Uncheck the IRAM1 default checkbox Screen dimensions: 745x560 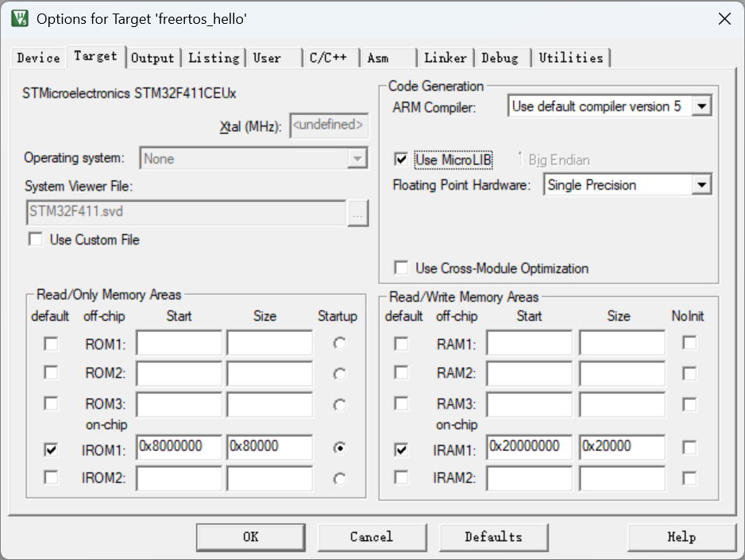tap(401, 450)
